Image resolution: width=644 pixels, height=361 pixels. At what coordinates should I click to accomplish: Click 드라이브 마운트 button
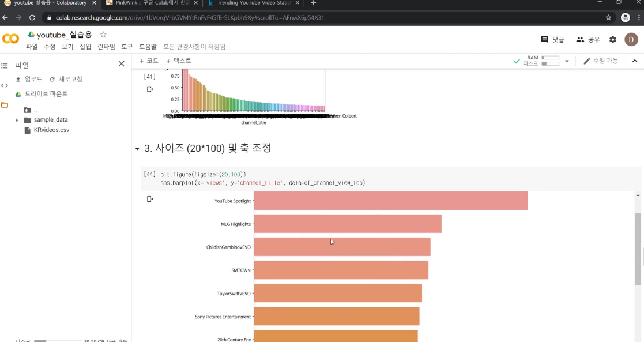point(41,93)
